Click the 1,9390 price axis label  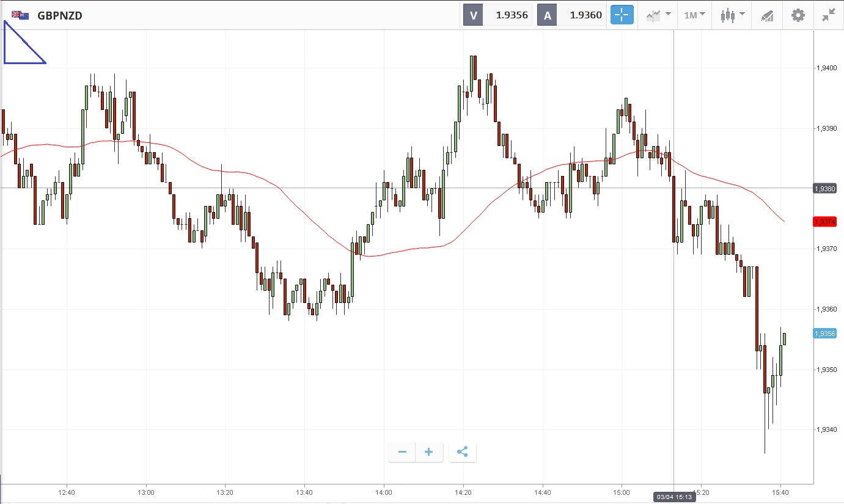pos(826,129)
